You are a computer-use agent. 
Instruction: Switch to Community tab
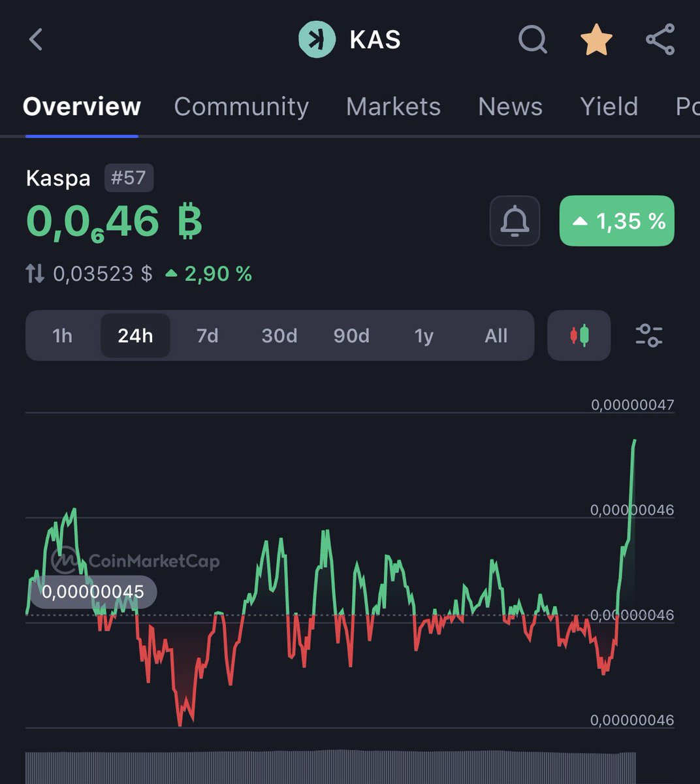242,106
